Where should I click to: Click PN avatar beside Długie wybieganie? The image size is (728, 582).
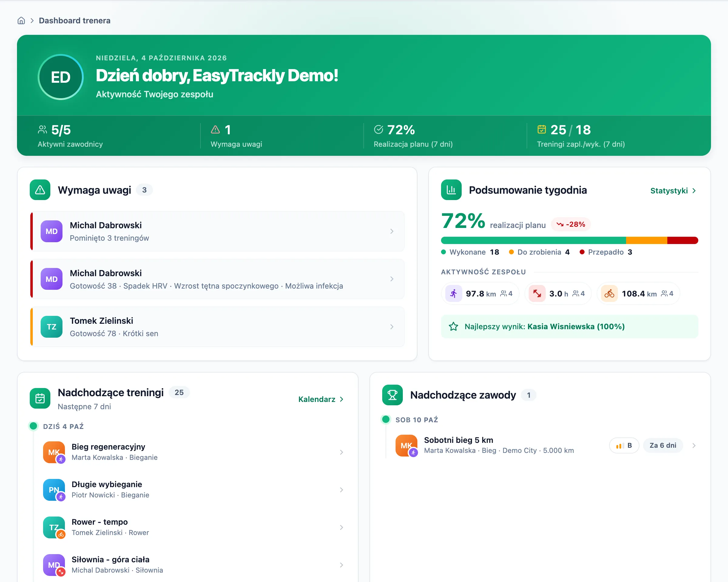(x=54, y=490)
